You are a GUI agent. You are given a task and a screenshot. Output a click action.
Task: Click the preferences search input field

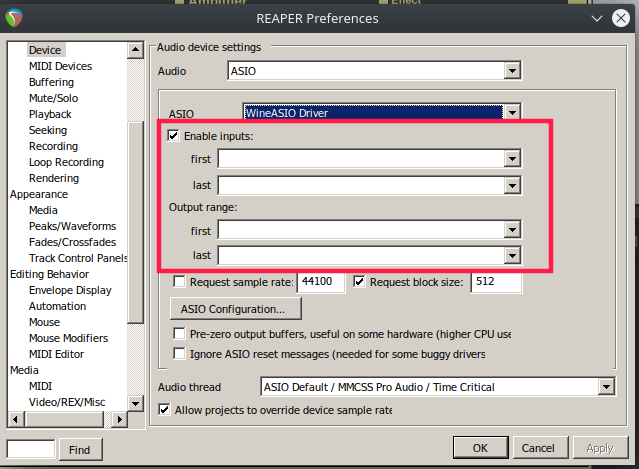31,449
